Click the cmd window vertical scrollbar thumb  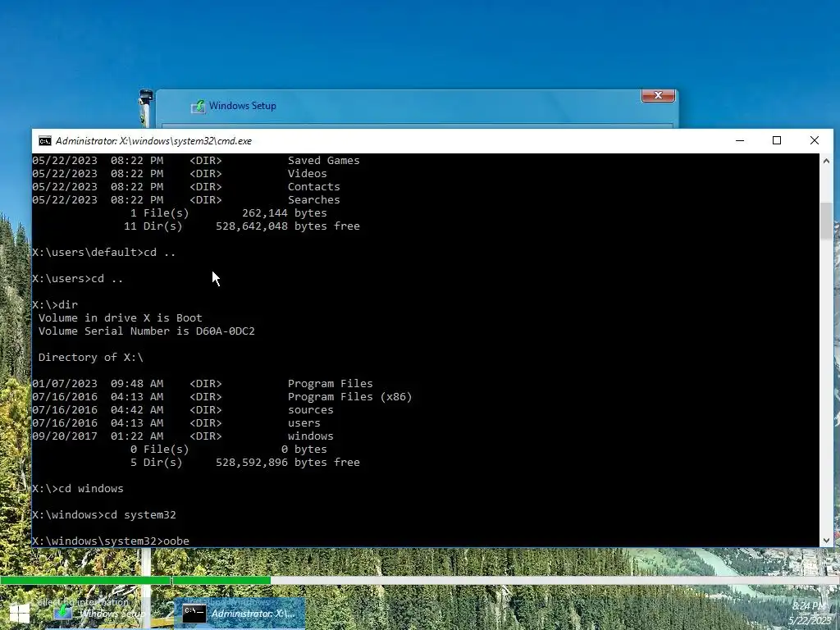826,221
